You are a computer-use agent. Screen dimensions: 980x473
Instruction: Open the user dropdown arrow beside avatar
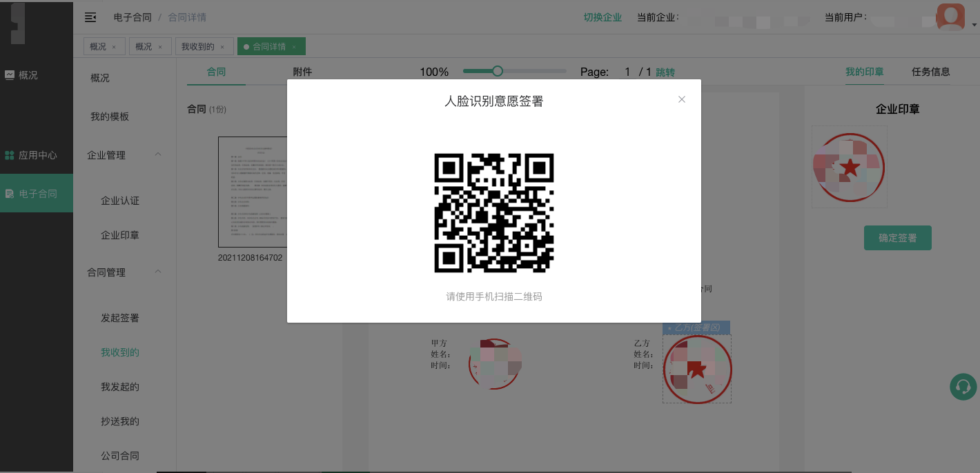pyautogui.click(x=974, y=25)
